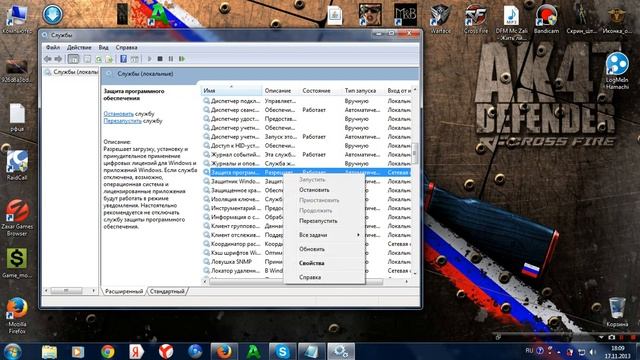
Task: Select the Защитник Windows service row
Action: pyautogui.click(x=242, y=181)
